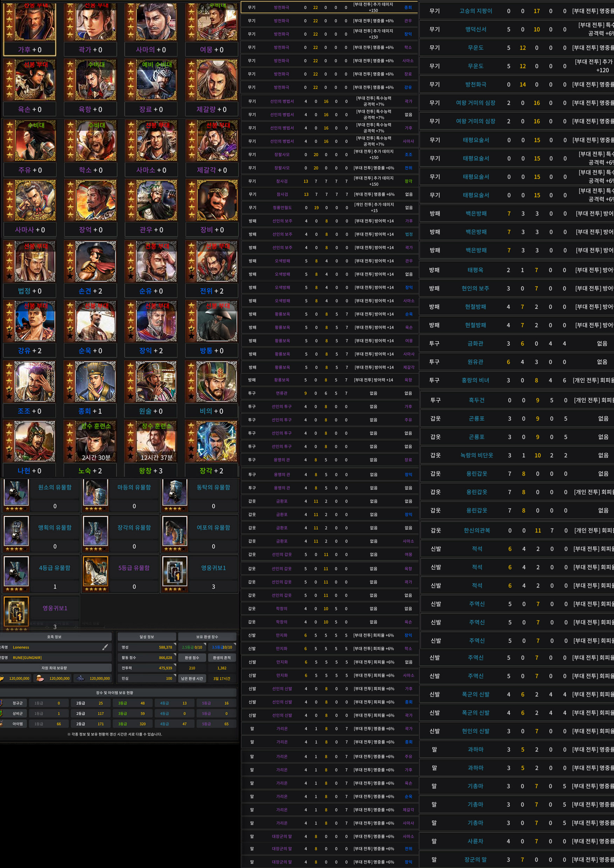This screenshot has width=614, height=868.
Task: Click 사륜차 mount entry in right table
Action: tap(475, 841)
